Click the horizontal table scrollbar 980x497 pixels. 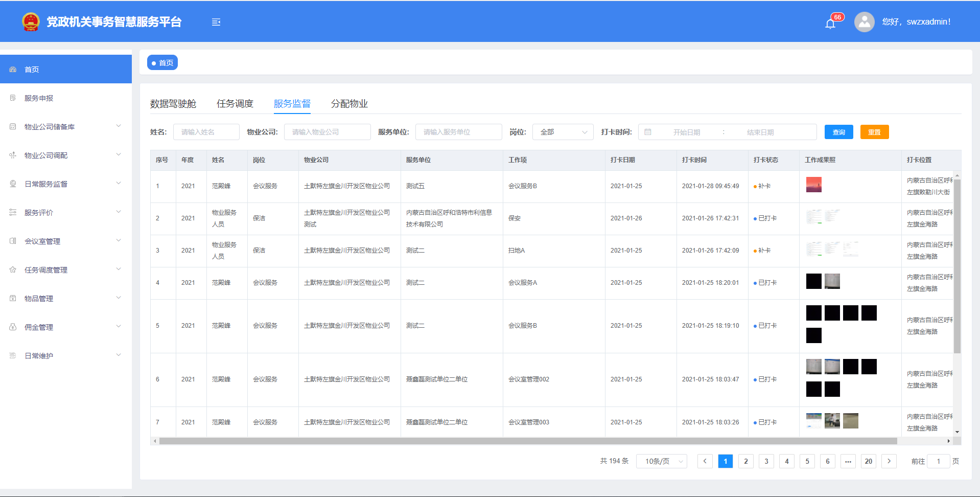(x=527, y=441)
